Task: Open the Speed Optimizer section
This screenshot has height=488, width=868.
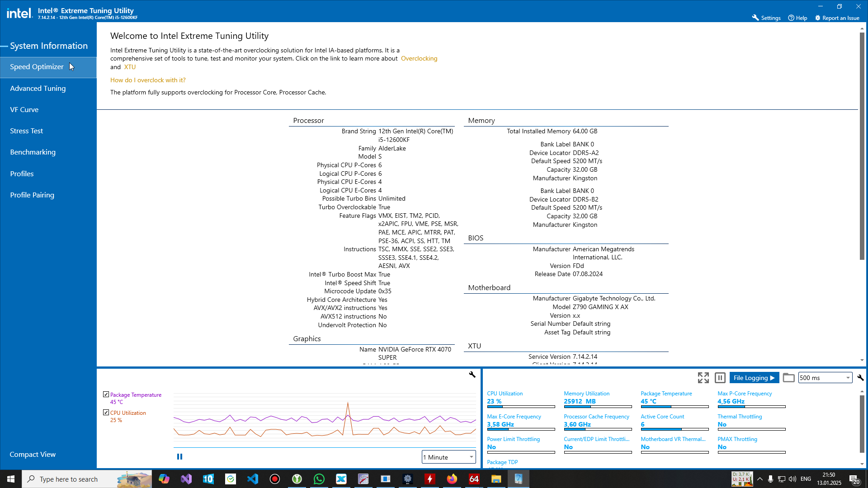Action: 37,67
